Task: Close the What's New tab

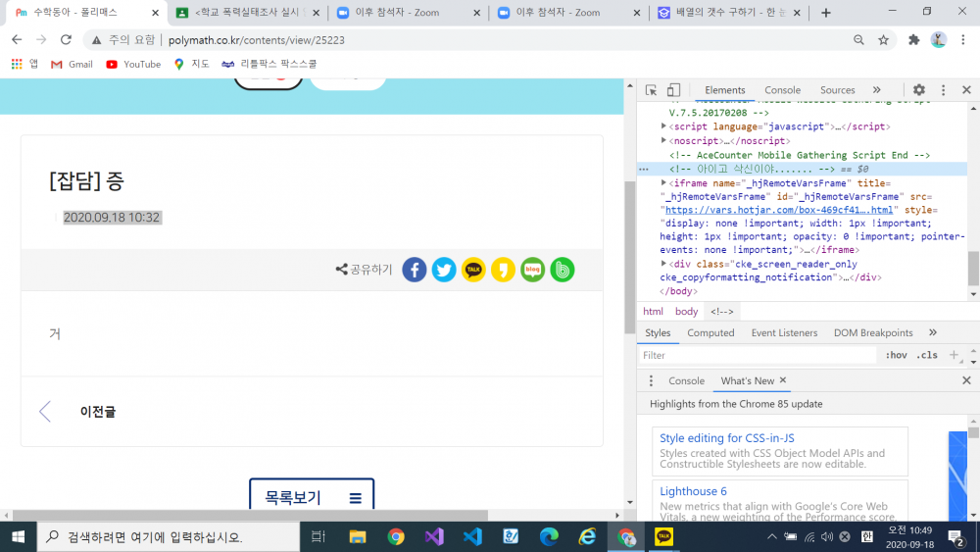Action: (x=782, y=380)
